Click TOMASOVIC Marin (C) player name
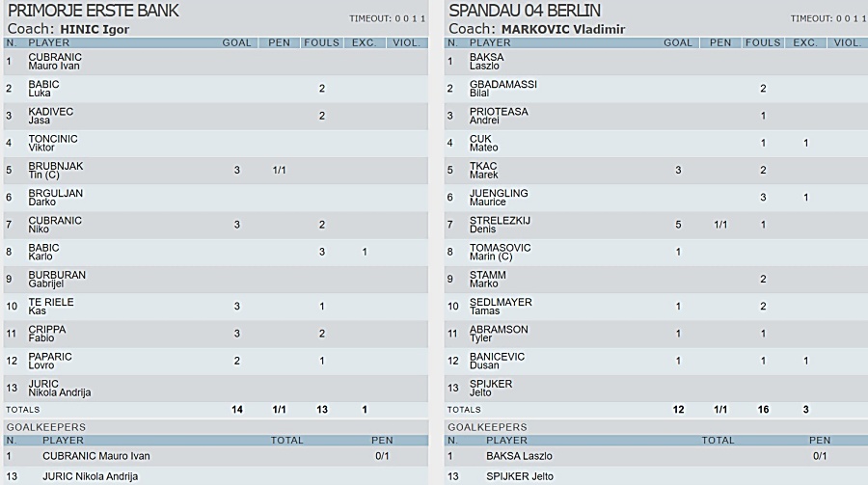Screen dimensions: 868x485 tap(500, 252)
